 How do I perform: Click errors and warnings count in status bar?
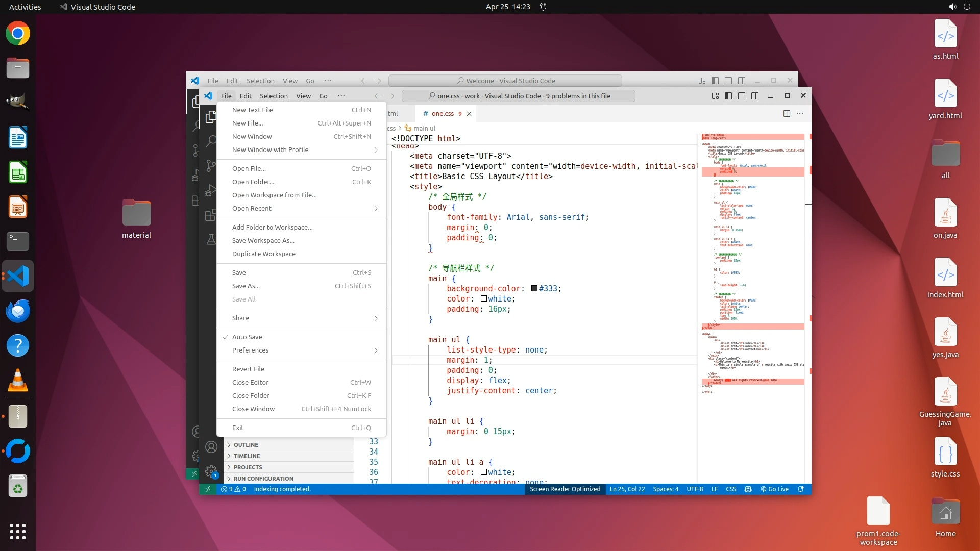[233, 489]
